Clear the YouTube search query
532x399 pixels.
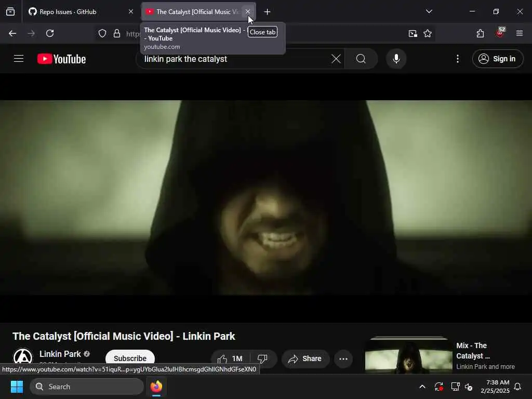pyautogui.click(x=336, y=59)
